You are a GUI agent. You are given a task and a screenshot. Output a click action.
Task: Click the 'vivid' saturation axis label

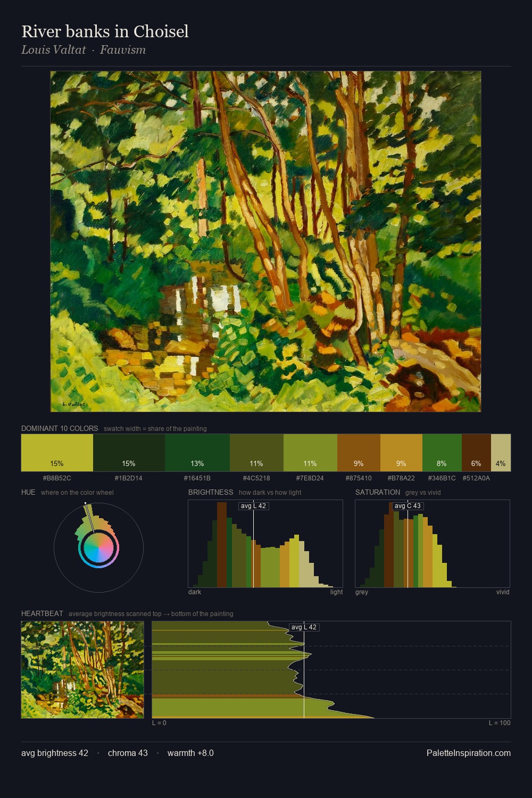click(x=503, y=592)
